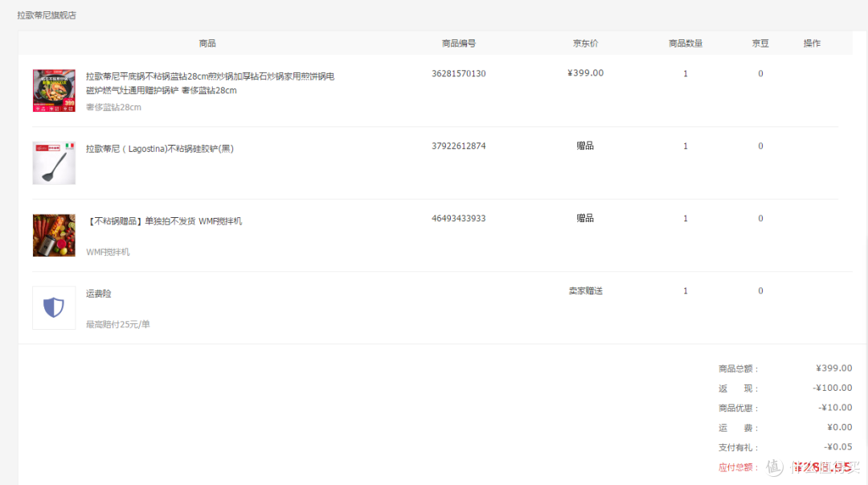Click the 支付有礼 amount -¥0.05
This screenshot has height=485, width=868.
pyautogui.click(x=837, y=446)
